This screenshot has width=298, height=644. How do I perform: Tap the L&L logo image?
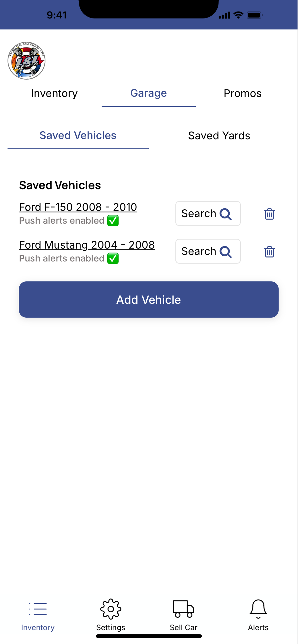[x=27, y=61]
